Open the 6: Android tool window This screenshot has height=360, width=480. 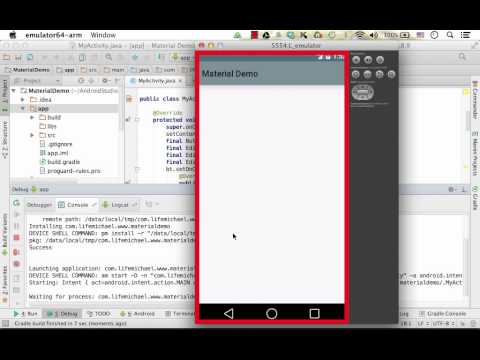[137, 314]
